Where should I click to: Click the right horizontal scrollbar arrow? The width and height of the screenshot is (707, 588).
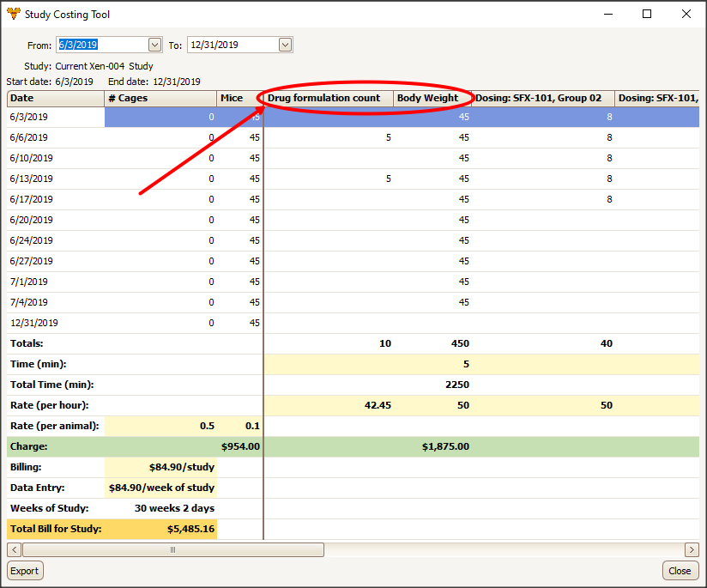point(692,549)
